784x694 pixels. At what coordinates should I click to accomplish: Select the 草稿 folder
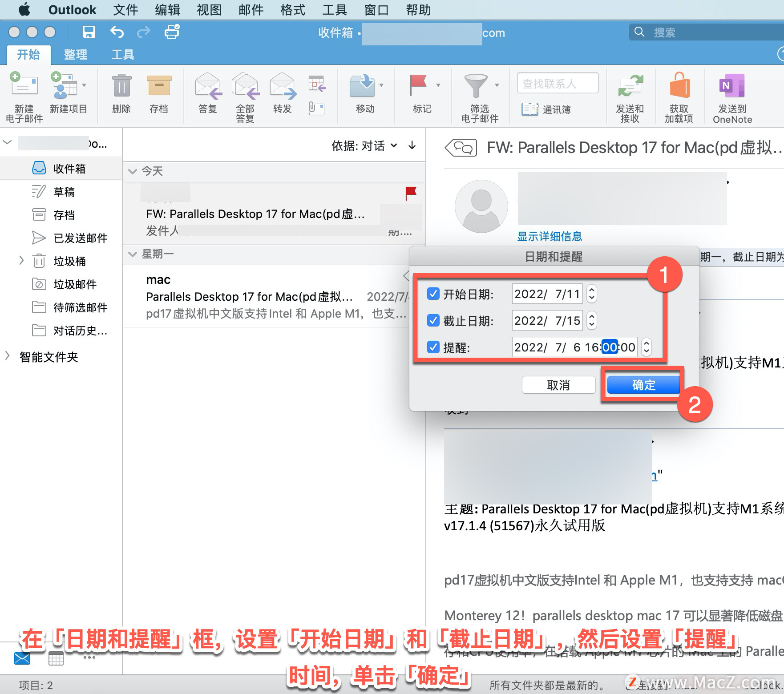(61, 191)
